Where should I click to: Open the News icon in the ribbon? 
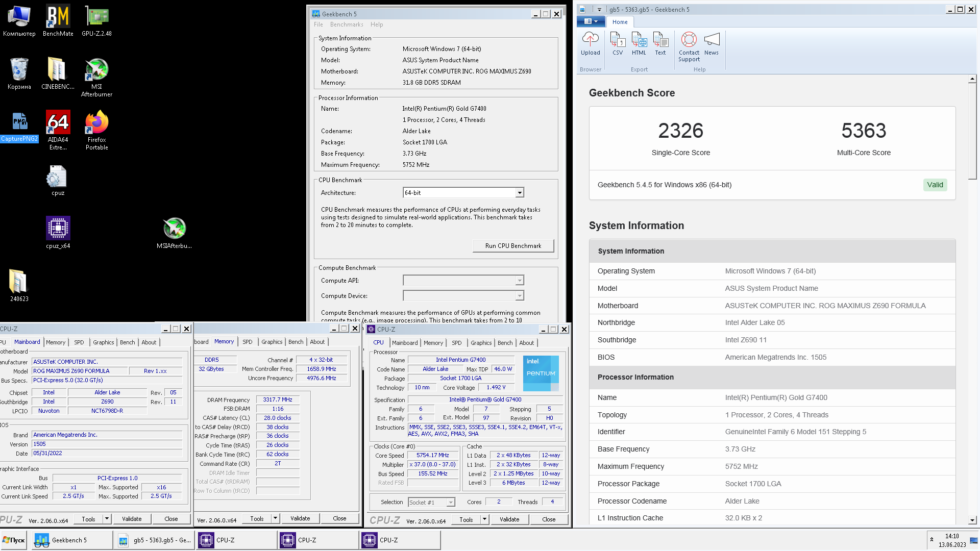(x=712, y=44)
